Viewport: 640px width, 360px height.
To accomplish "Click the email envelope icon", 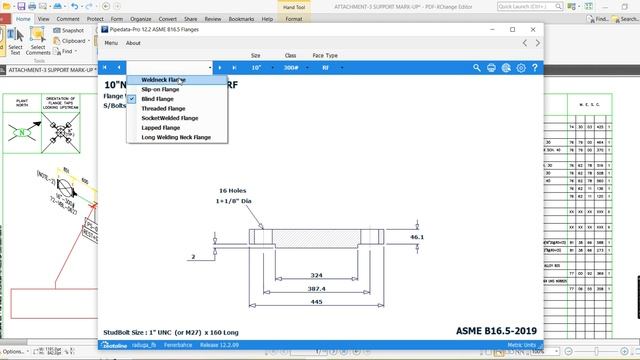I will pos(42,7).
